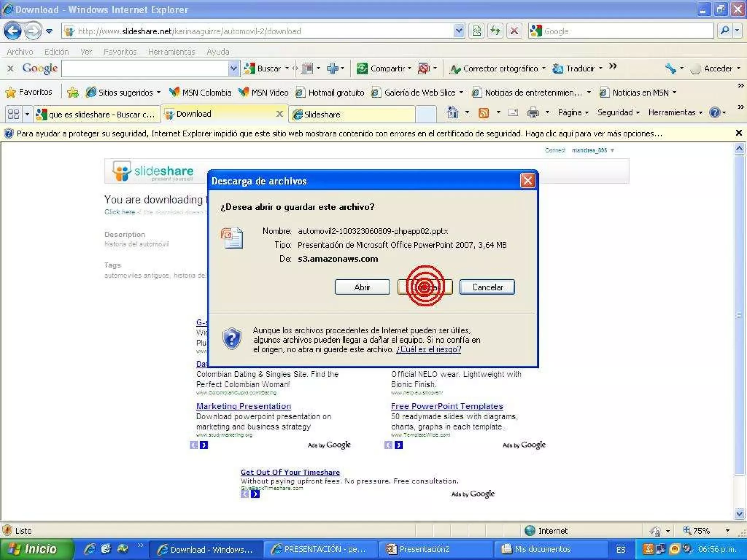
Task: Expand the Página dropdown menu
Action: [x=573, y=113]
